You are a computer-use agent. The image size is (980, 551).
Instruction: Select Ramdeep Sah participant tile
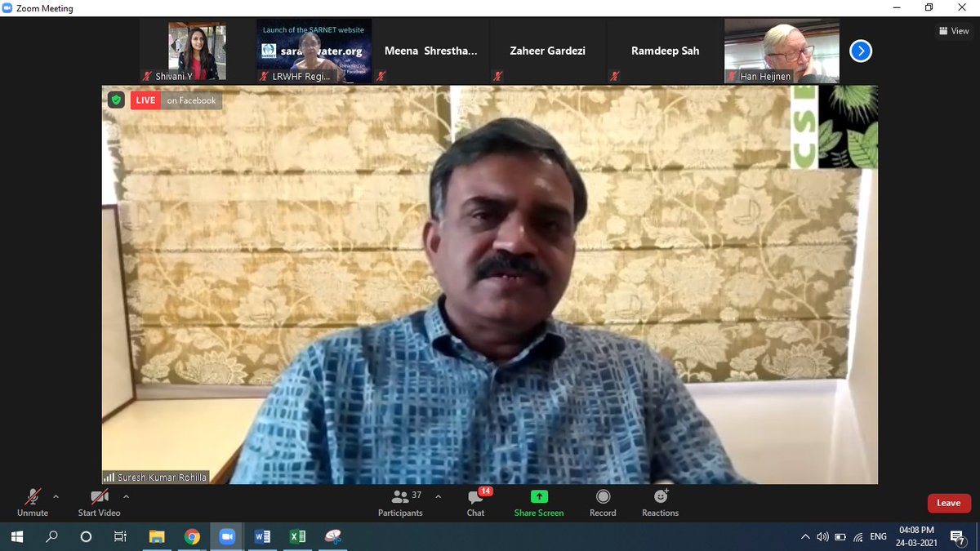(665, 51)
